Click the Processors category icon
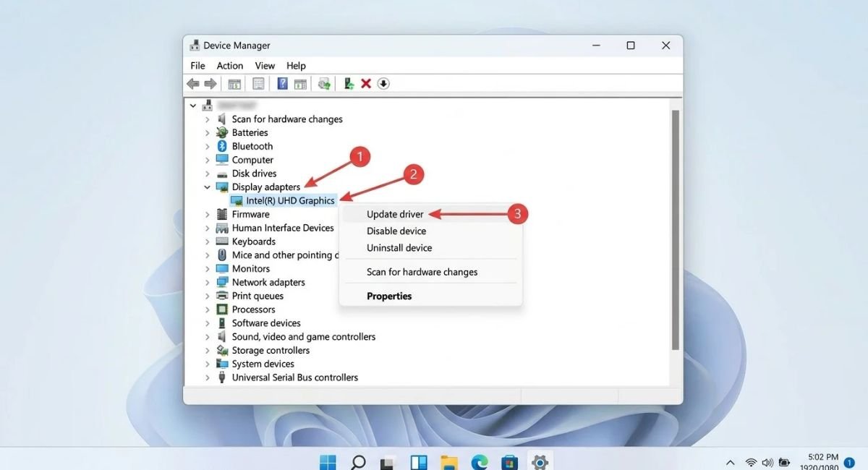This screenshot has width=868, height=470. pos(222,309)
